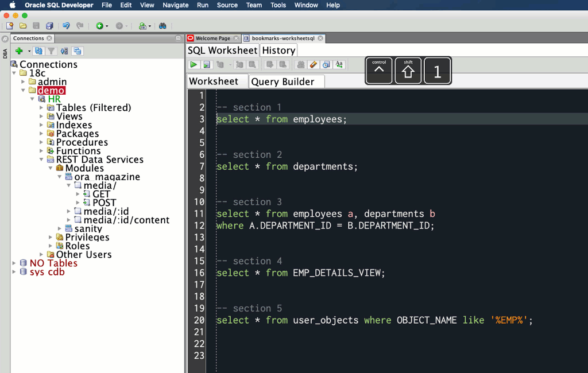Click the '-- section 4' comment line
The image size is (588, 373).
(249, 261)
